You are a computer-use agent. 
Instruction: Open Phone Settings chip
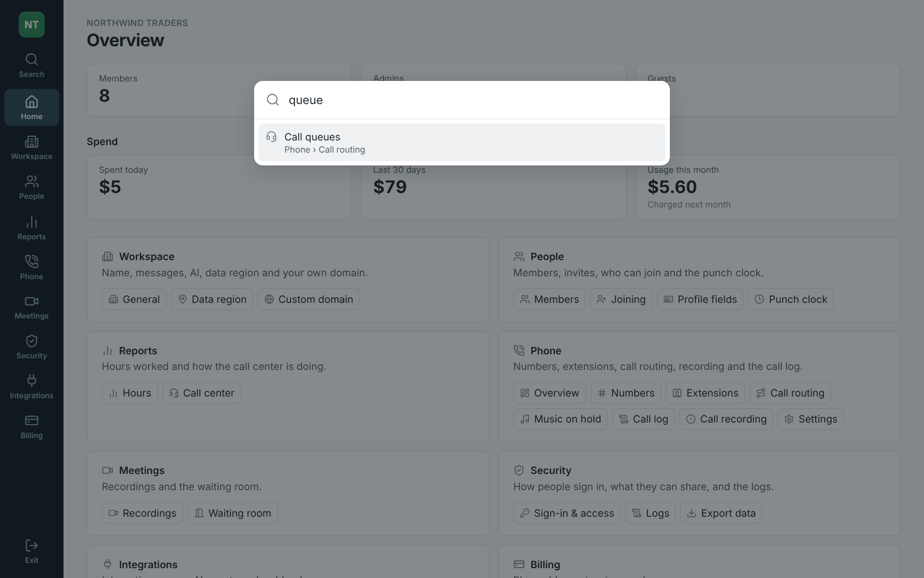click(811, 419)
